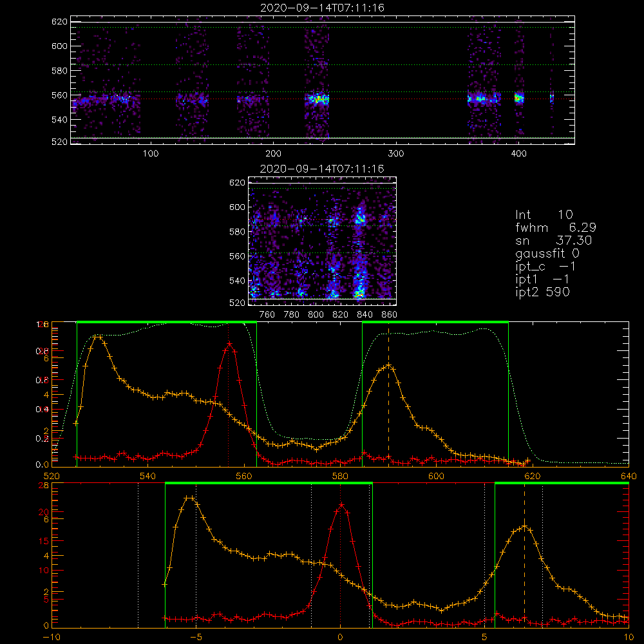The image size is (644, 644).
Task: Click the red dotted vertical line near 557
Action: (x=229, y=394)
